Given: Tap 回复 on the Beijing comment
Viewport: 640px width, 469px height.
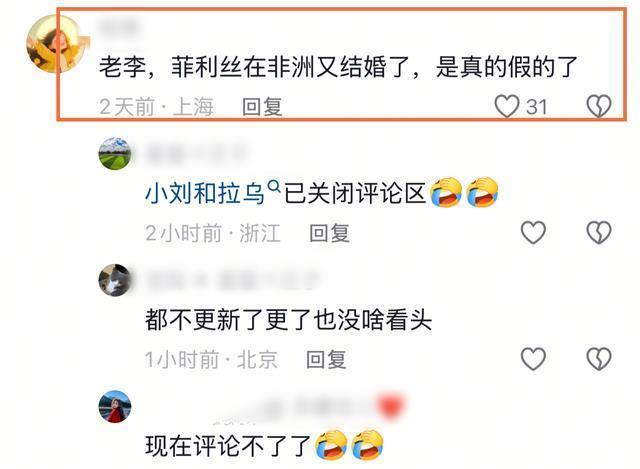Looking at the screenshot, I should pyautogui.click(x=327, y=360).
